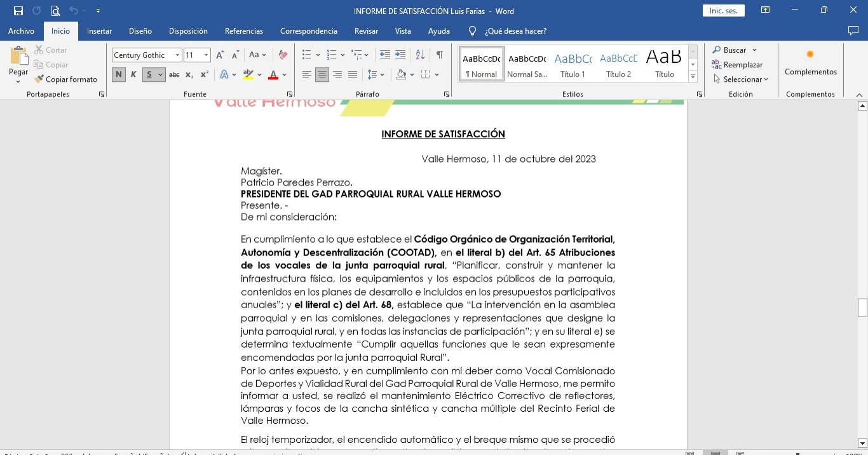Toggle Bold (N) formatting
868x455 pixels.
click(x=118, y=75)
